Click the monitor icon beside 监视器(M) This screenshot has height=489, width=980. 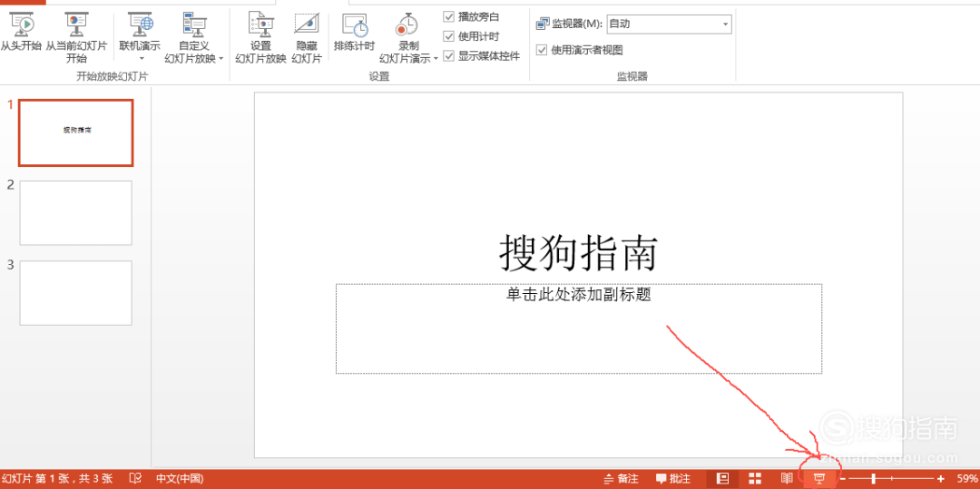543,24
